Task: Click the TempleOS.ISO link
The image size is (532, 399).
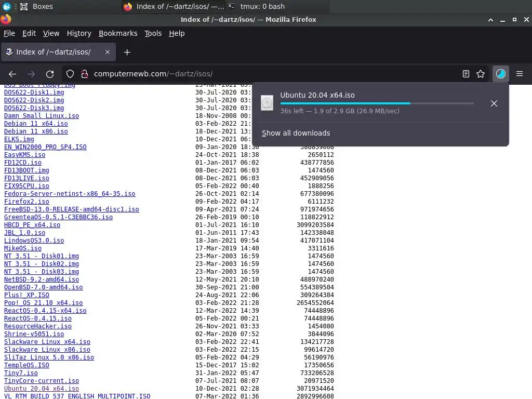Action: click(x=26, y=365)
